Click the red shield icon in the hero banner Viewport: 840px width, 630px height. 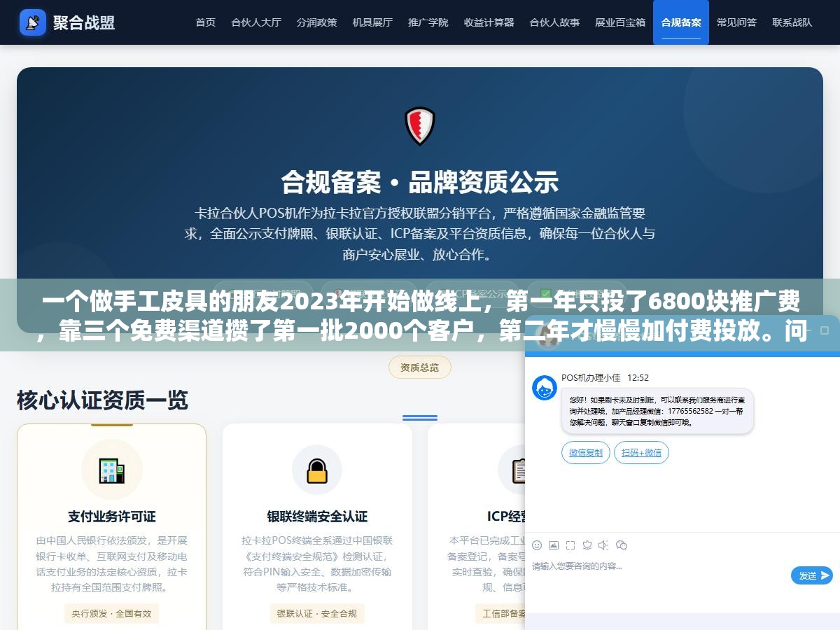pos(420,126)
